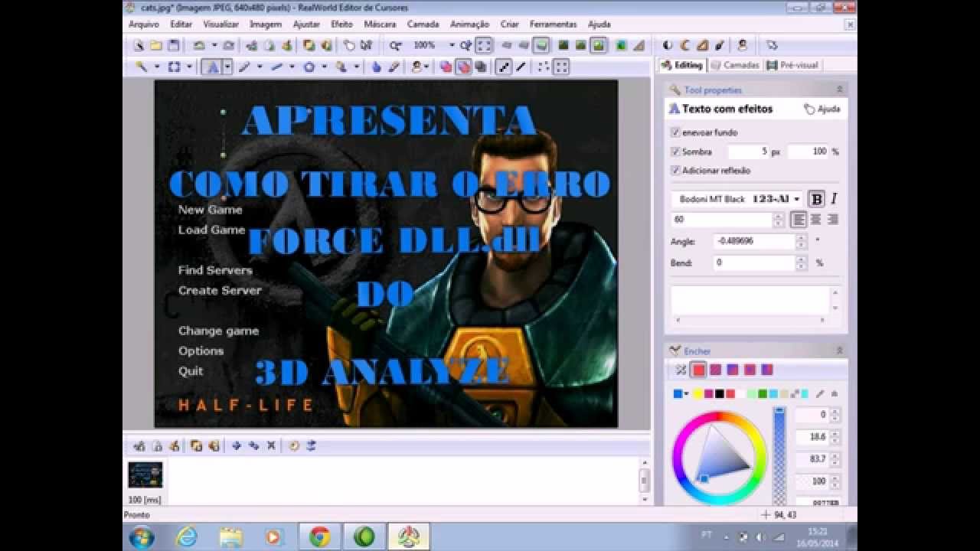Toggle Bold text formatting button
This screenshot has width=980, height=551.
pyautogui.click(x=817, y=199)
